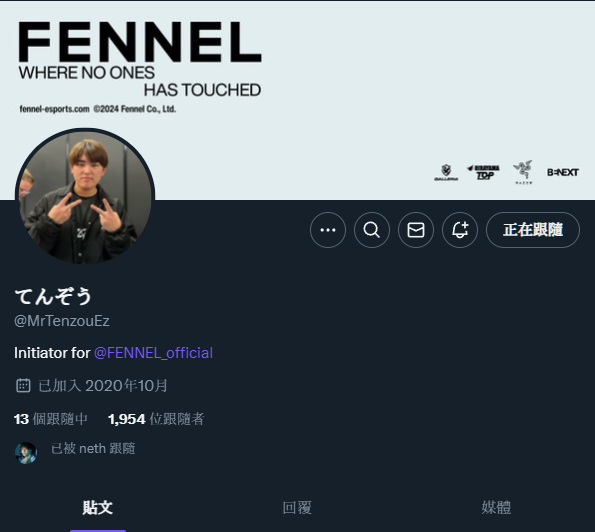View the 1,954 位跟隨者 followers list

(x=156, y=419)
